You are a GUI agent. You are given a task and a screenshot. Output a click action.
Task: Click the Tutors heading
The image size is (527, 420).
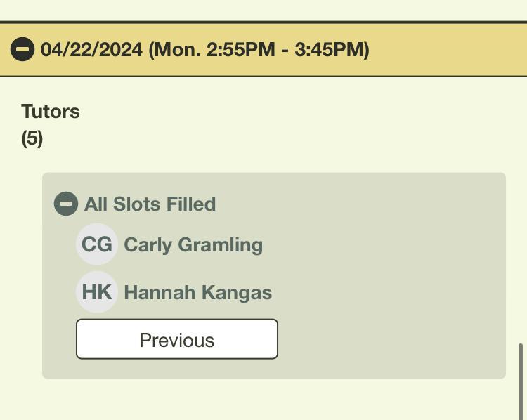tap(51, 112)
